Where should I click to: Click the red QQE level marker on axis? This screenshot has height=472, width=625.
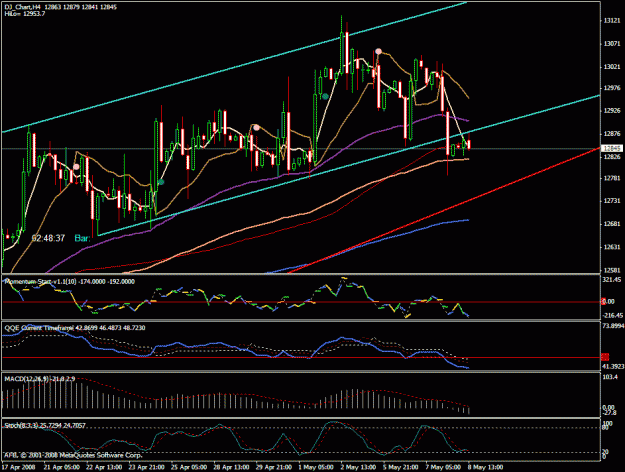605,357
